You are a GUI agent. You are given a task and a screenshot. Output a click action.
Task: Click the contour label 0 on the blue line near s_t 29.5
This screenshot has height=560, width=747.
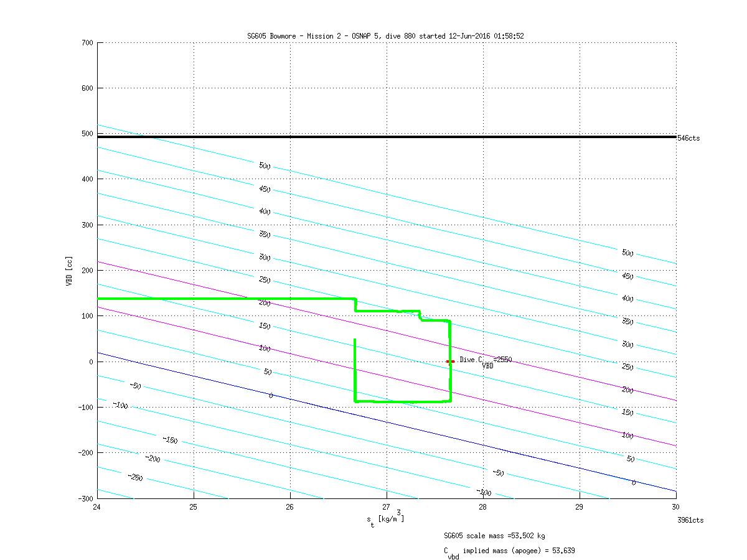pyautogui.click(x=634, y=483)
